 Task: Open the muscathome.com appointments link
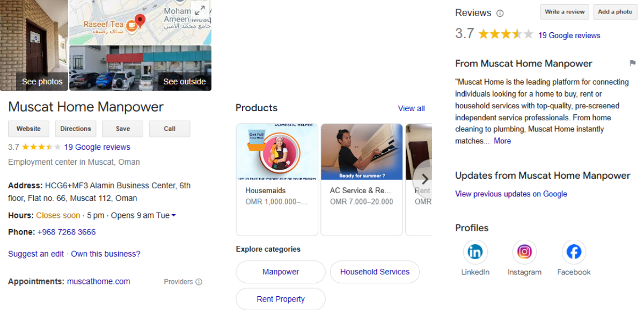point(98,281)
